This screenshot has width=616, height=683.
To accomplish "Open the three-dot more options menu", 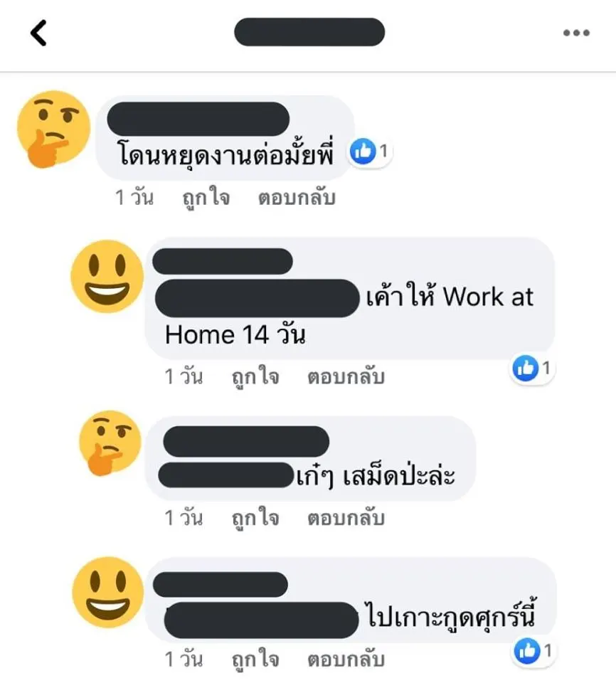I will click(x=576, y=33).
